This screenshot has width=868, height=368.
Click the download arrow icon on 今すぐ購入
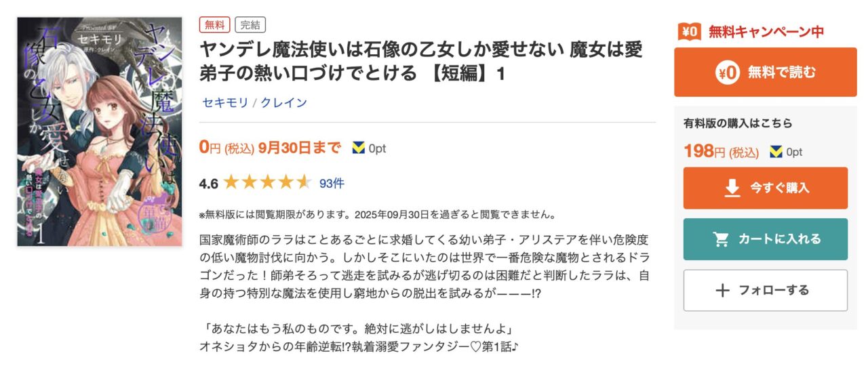click(x=732, y=188)
